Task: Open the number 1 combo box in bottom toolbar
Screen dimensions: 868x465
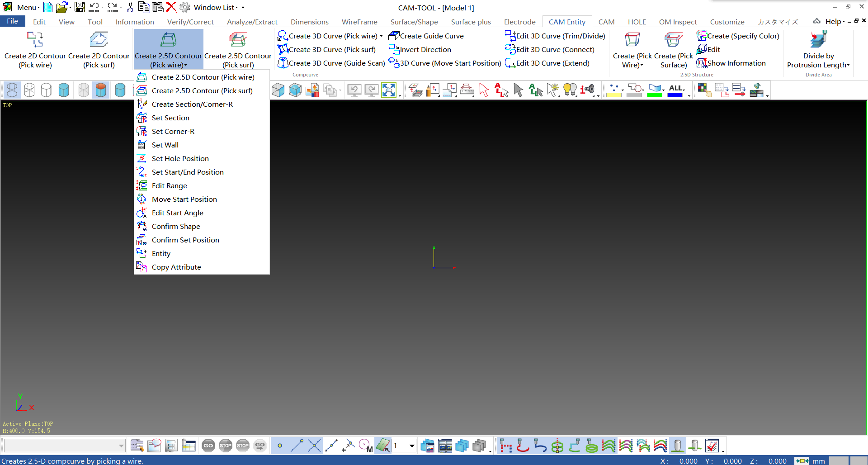Action: [x=404, y=446]
